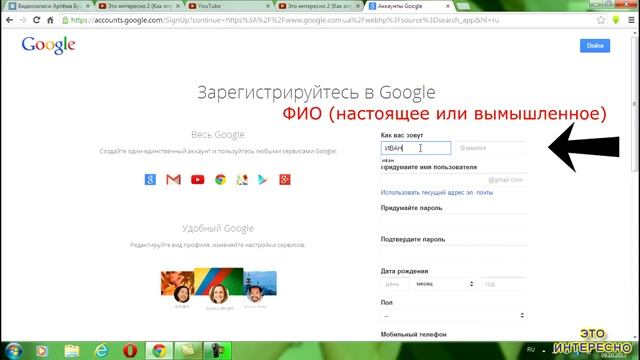Click the Фамилия last name field

[491, 148]
